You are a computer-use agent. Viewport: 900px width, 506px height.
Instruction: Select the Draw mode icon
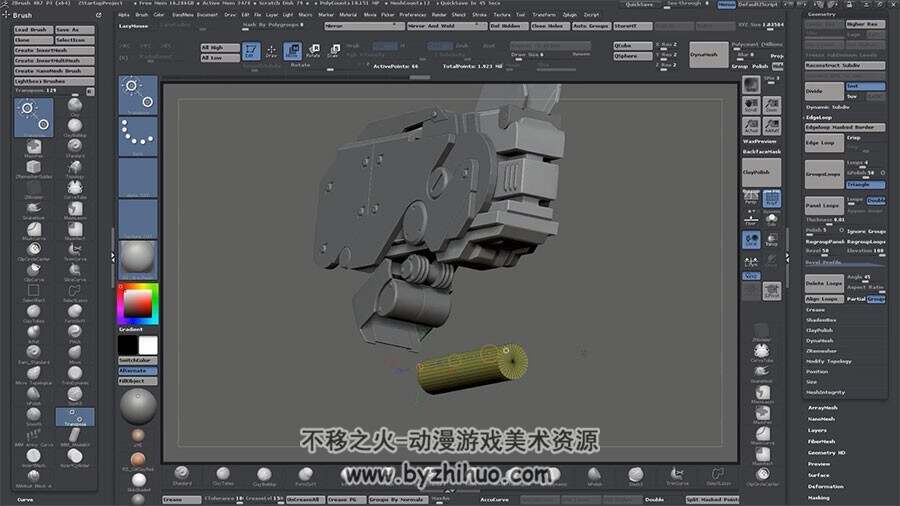pos(271,51)
